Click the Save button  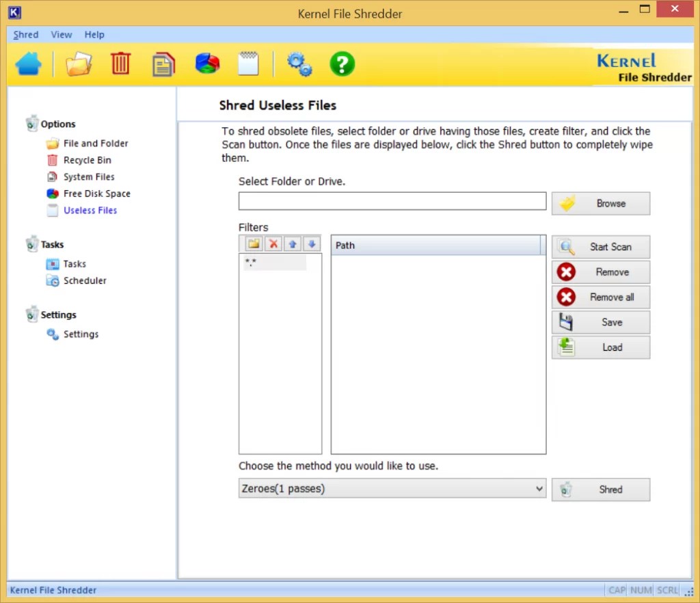[x=600, y=322]
